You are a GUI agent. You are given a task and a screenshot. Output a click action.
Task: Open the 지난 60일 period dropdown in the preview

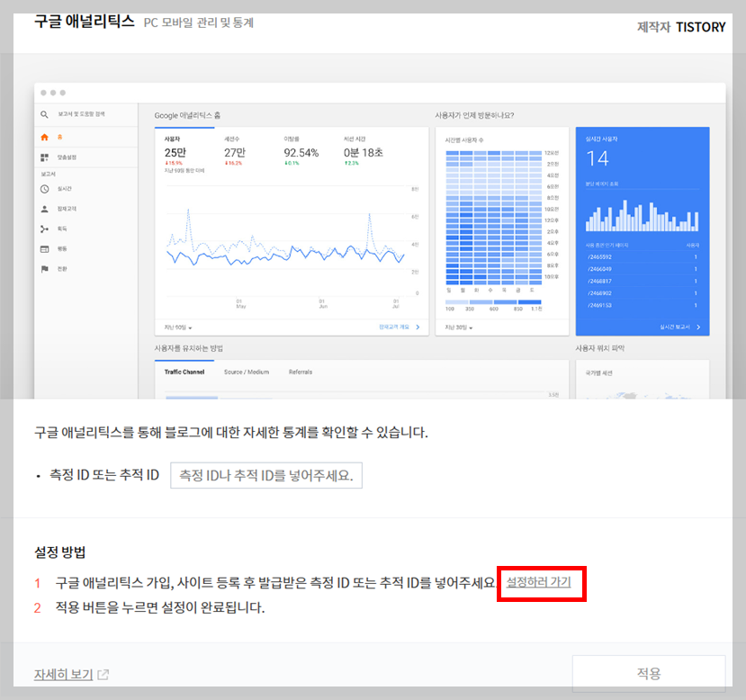(178, 328)
